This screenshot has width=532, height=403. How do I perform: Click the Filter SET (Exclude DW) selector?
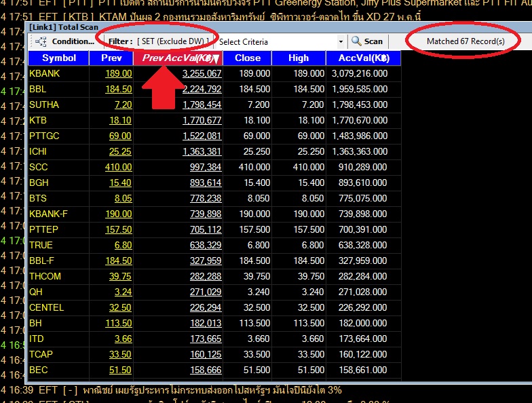[x=159, y=41]
